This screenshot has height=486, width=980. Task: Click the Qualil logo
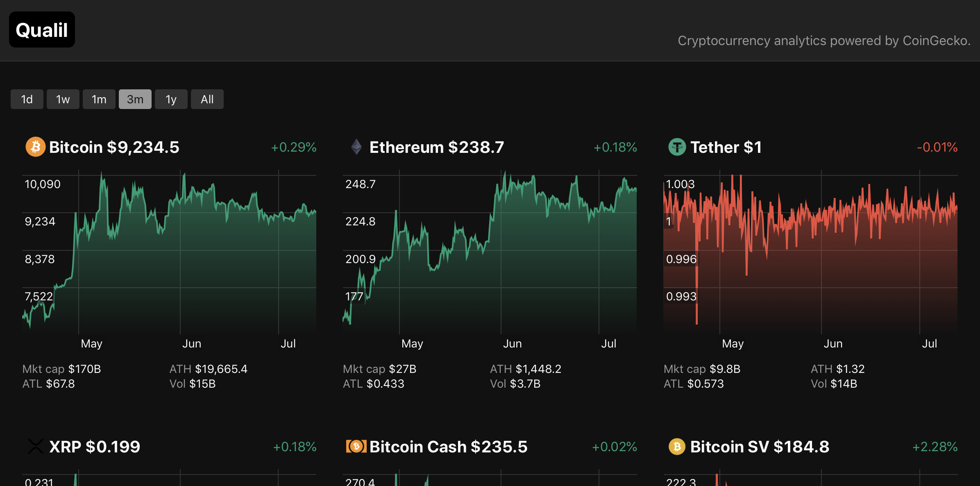[41, 30]
